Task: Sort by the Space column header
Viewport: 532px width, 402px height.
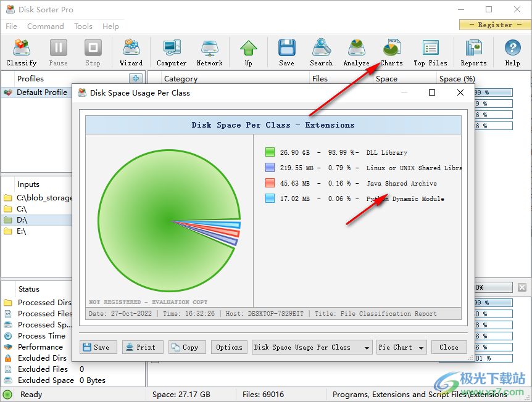Action: 405,79
